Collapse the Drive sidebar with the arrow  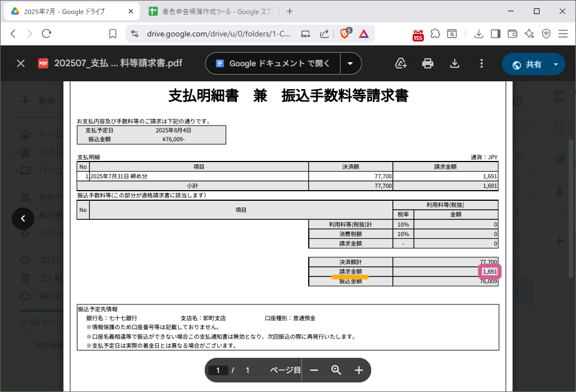pyautogui.click(x=23, y=218)
